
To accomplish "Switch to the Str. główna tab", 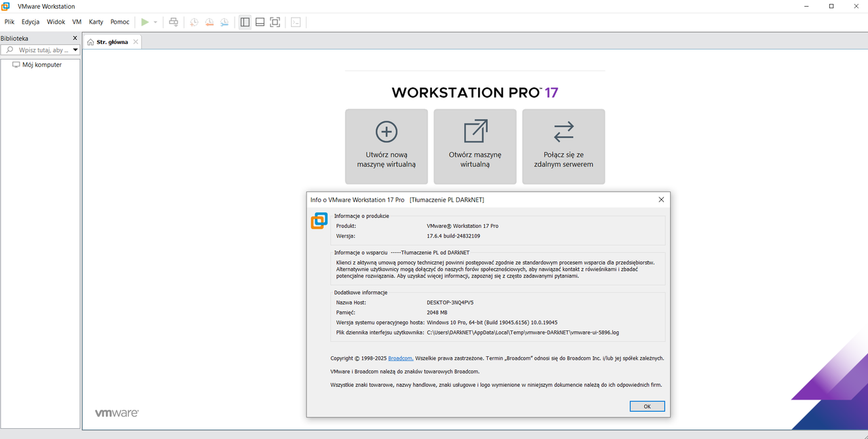I will 112,42.
